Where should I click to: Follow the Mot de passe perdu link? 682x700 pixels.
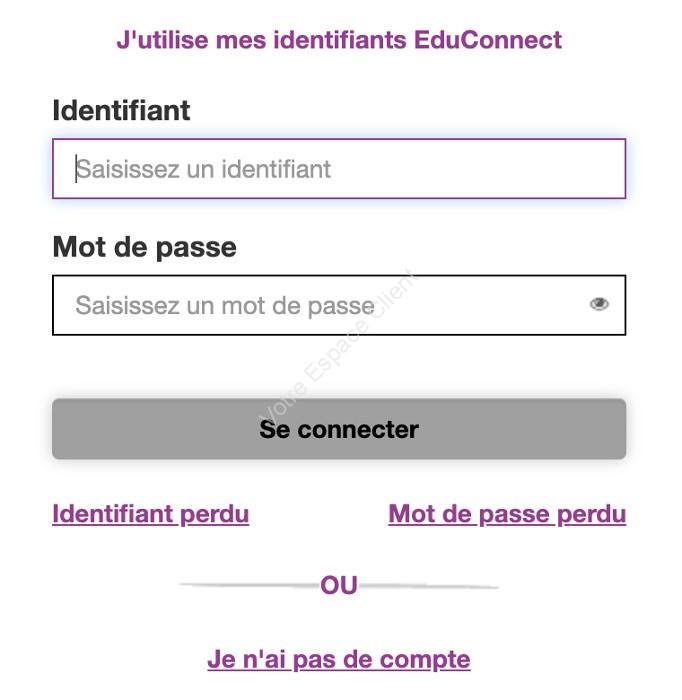point(507,514)
